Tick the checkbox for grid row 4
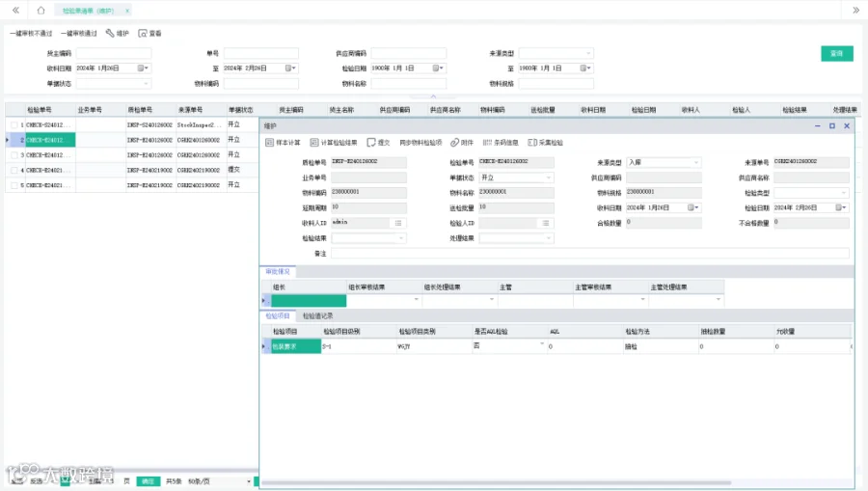The height and width of the screenshot is (491, 868). coord(14,171)
